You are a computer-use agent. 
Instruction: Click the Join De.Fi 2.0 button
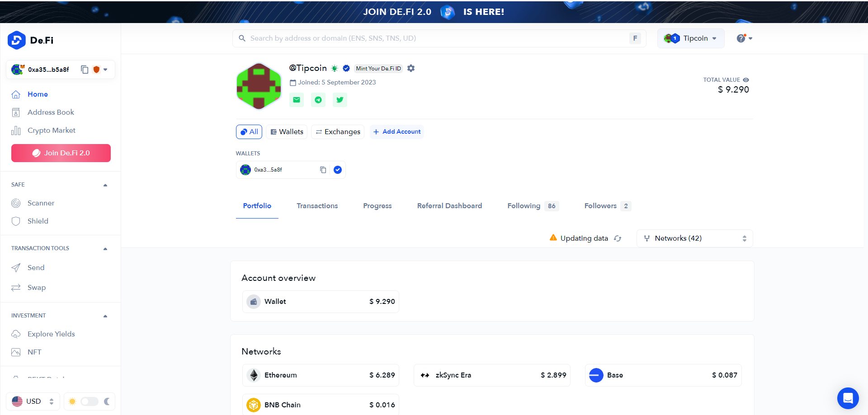[61, 153]
